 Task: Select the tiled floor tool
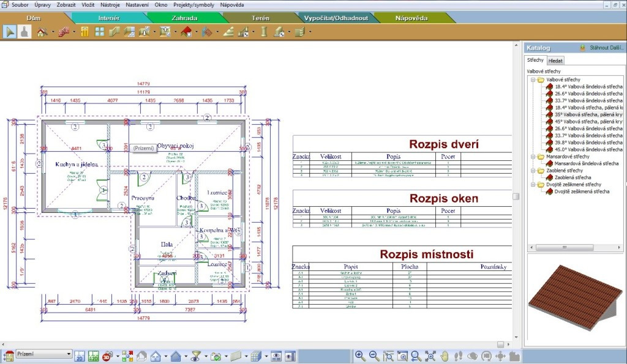(x=129, y=32)
